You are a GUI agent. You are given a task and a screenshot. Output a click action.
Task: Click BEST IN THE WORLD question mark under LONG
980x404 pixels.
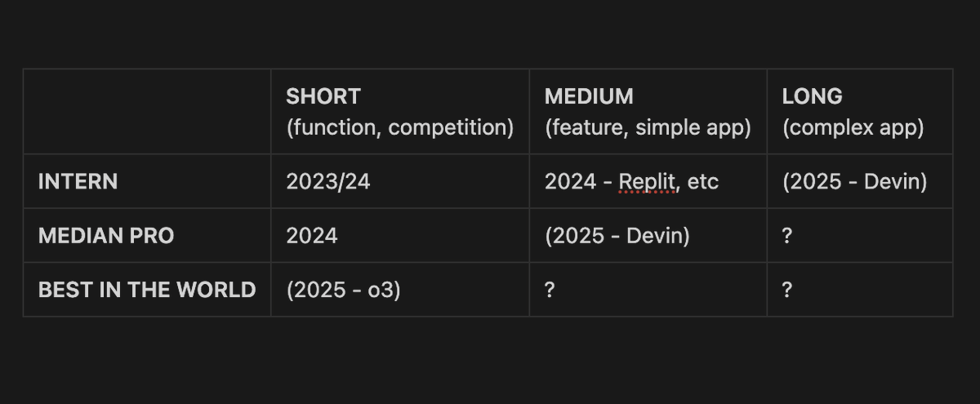coord(787,290)
